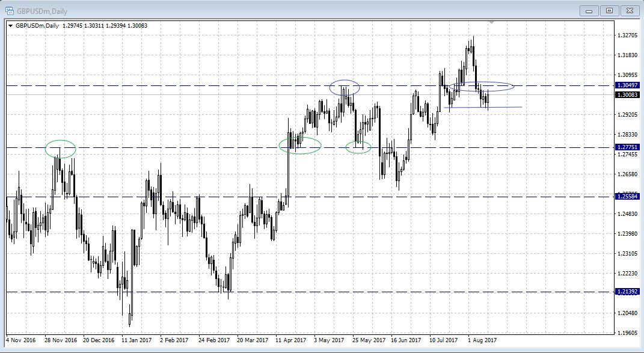Click the GBPUSDm,Daily symbol text inside chart
This screenshot has width=644, height=353.
(x=37, y=25)
